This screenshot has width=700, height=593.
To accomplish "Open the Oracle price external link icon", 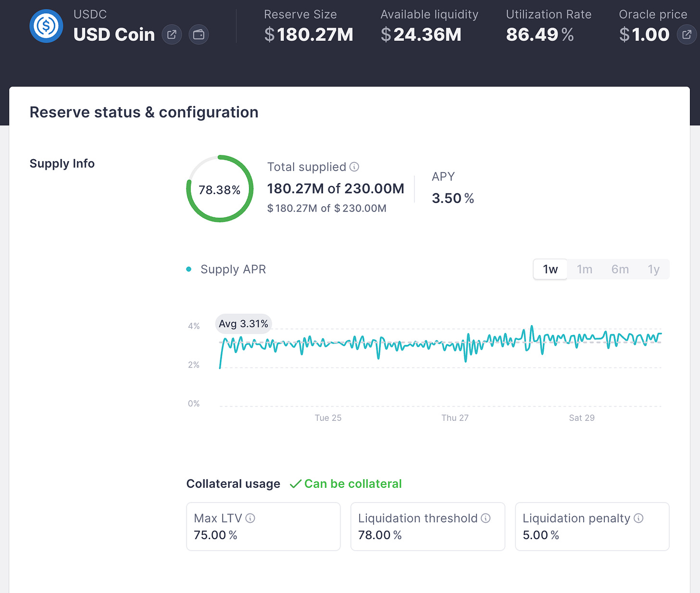I will pyautogui.click(x=687, y=35).
